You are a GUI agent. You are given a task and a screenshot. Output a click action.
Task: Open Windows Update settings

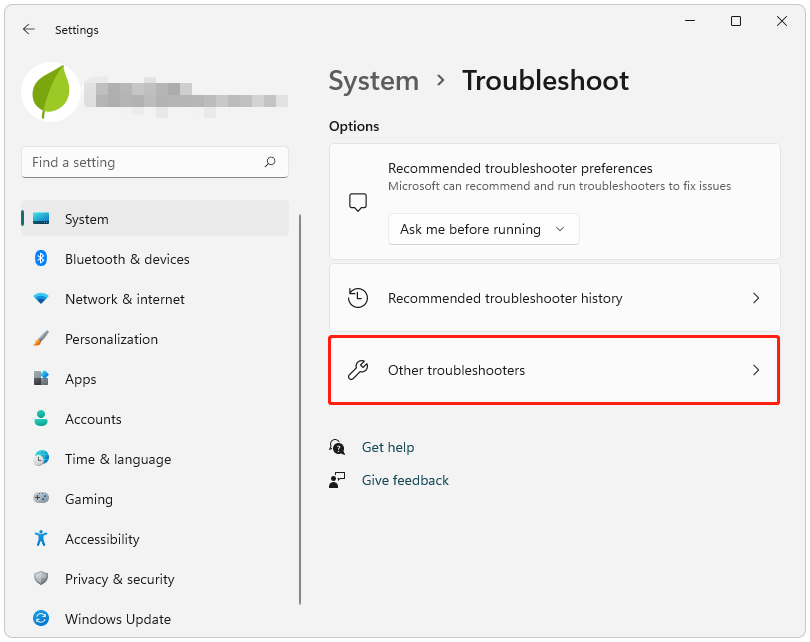154,619
